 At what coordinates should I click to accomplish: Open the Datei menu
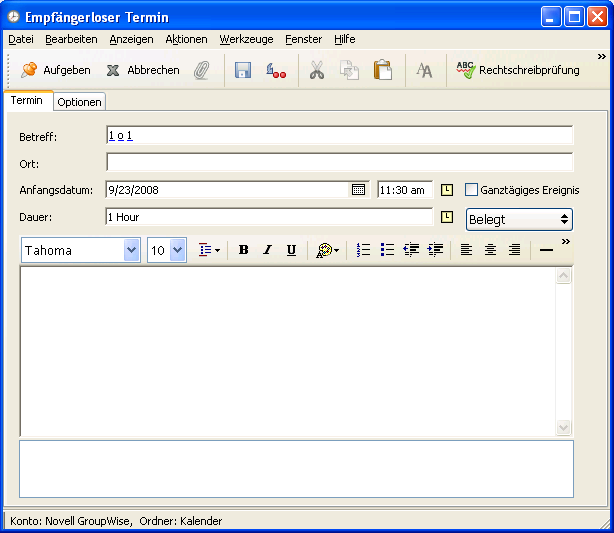tap(21, 39)
